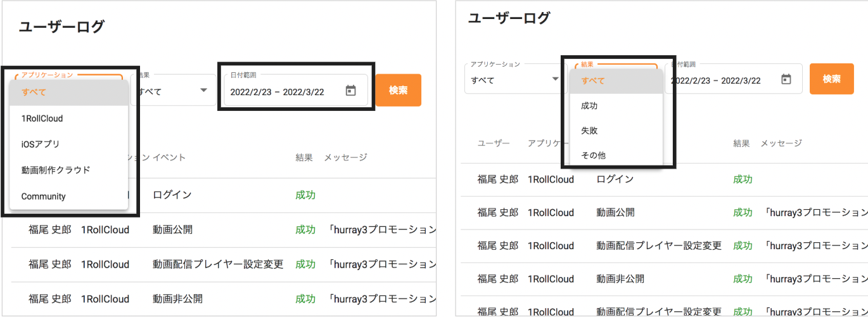Click date range text in right screenshot
868x317 pixels.
point(716,81)
